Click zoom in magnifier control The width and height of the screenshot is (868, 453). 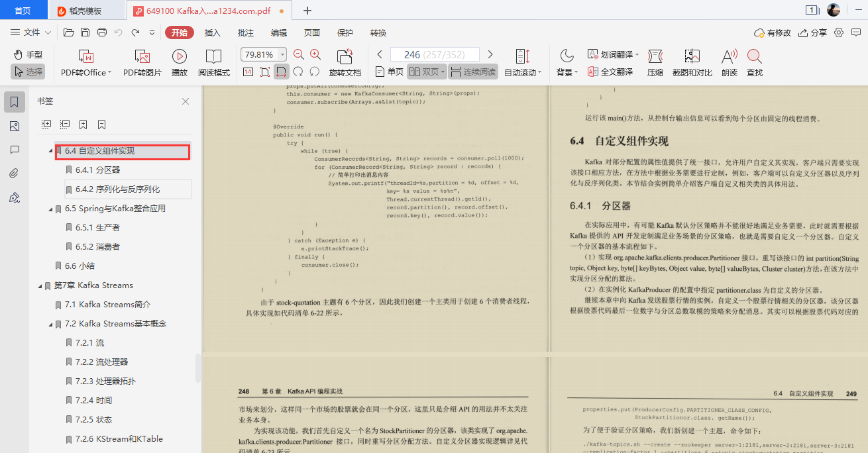pyautogui.click(x=315, y=54)
